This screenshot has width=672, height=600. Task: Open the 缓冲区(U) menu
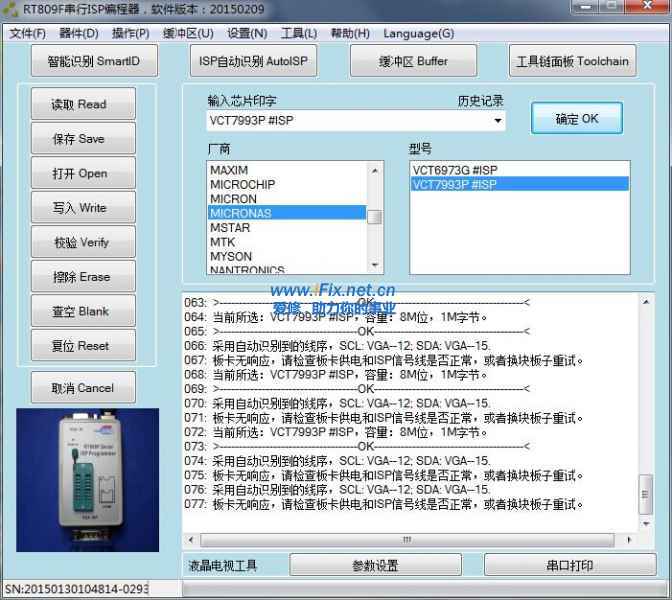point(188,33)
